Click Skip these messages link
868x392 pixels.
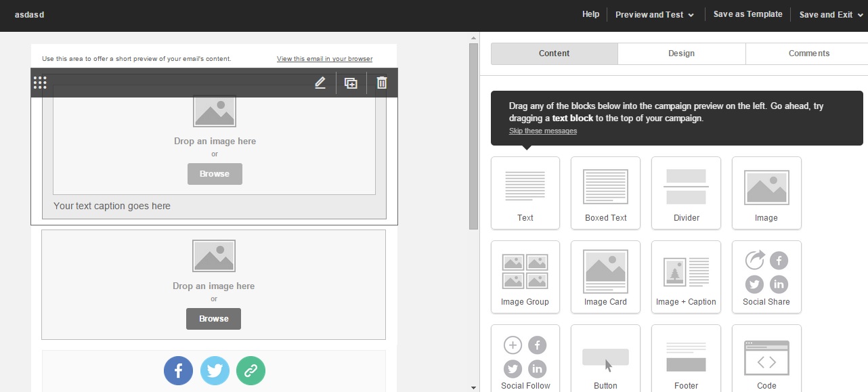pyautogui.click(x=543, y=131)
